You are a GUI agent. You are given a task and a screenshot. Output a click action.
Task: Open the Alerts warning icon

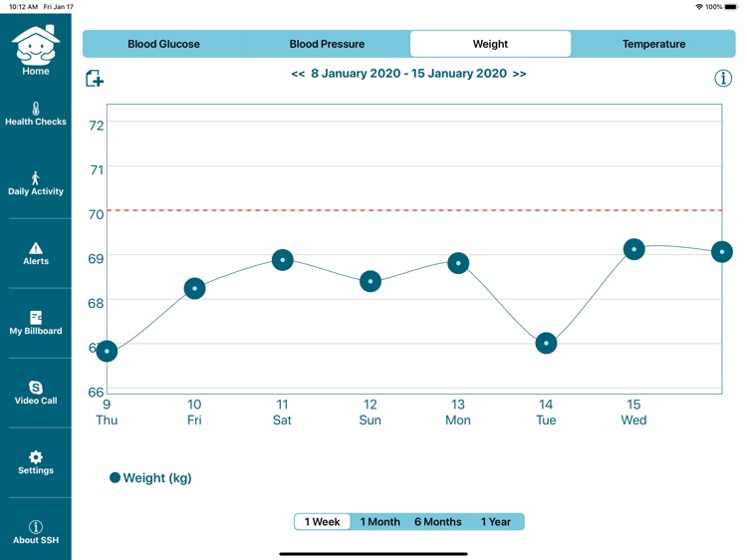coord(36,248)
